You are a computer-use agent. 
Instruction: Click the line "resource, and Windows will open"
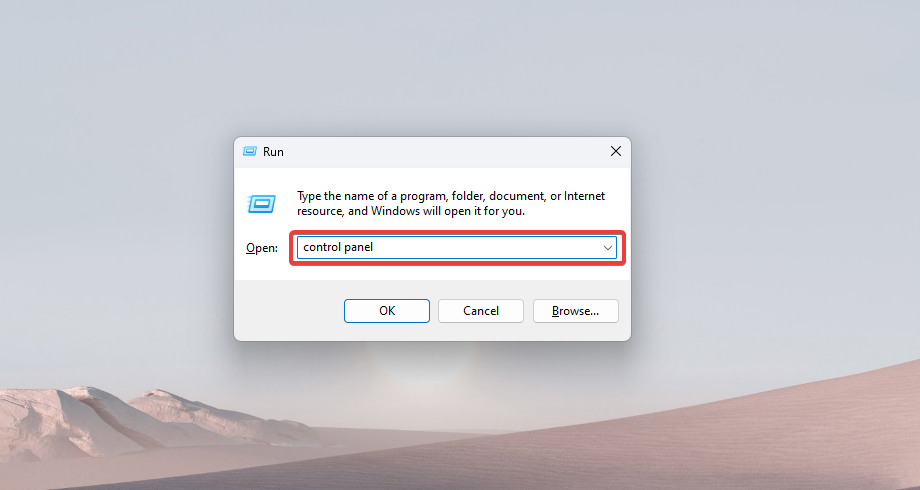(410, 211)
